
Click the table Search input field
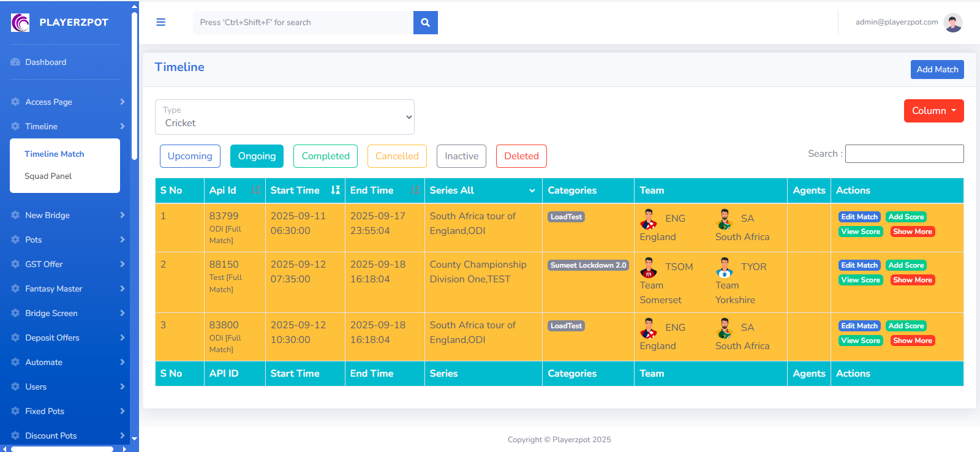click(x=904, y=154)
